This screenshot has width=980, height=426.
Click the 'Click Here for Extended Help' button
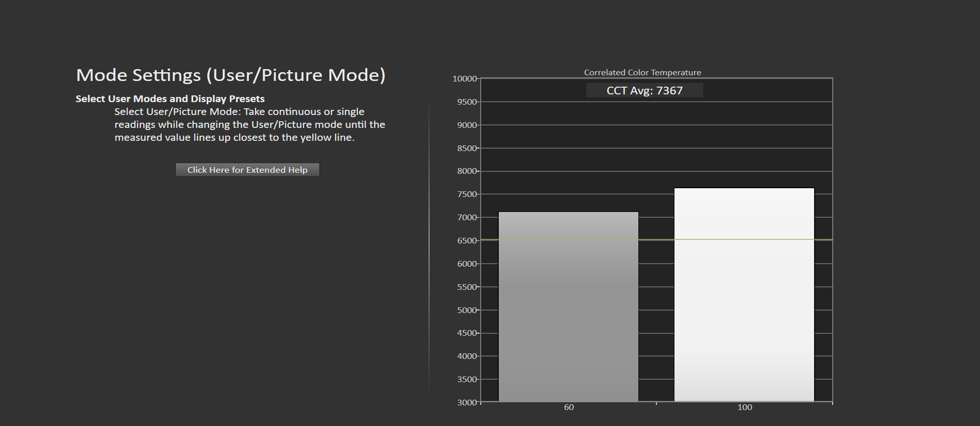click(x=247, y=170)
